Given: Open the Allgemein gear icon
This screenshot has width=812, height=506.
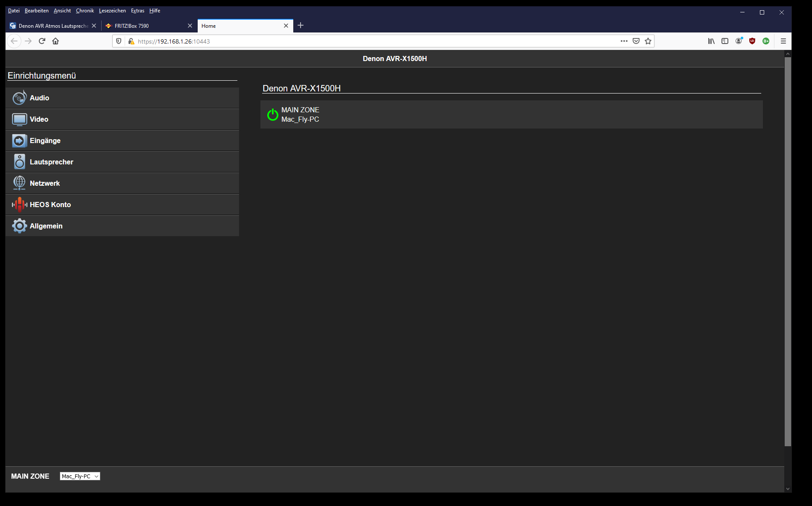Looking at the screenshot, I should point(19,226).
